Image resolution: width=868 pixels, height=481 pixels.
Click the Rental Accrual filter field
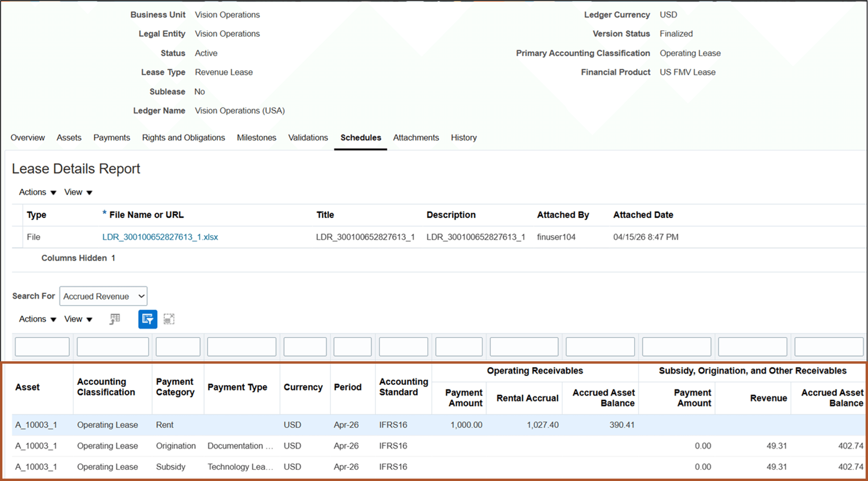(524, 346)
